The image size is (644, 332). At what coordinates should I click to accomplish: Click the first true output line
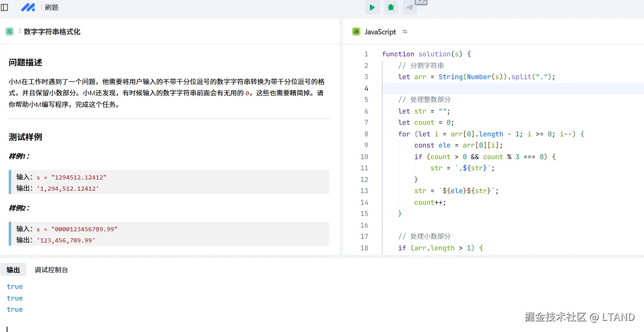click(15, 286)
